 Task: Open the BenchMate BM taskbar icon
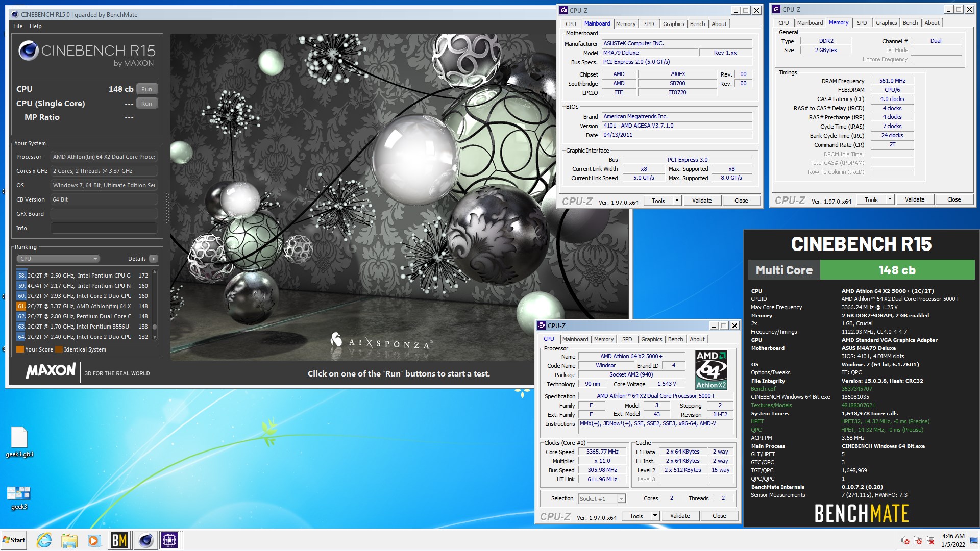tap(119, 540)
